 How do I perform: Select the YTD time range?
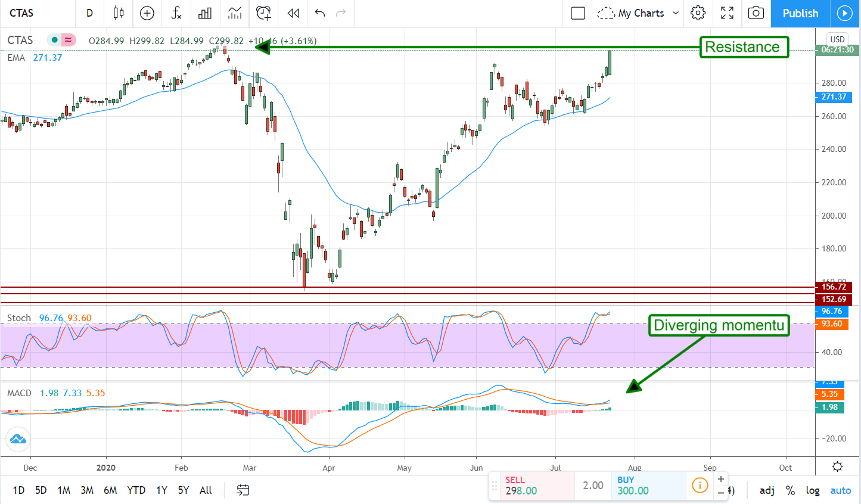tap(136, 490)
